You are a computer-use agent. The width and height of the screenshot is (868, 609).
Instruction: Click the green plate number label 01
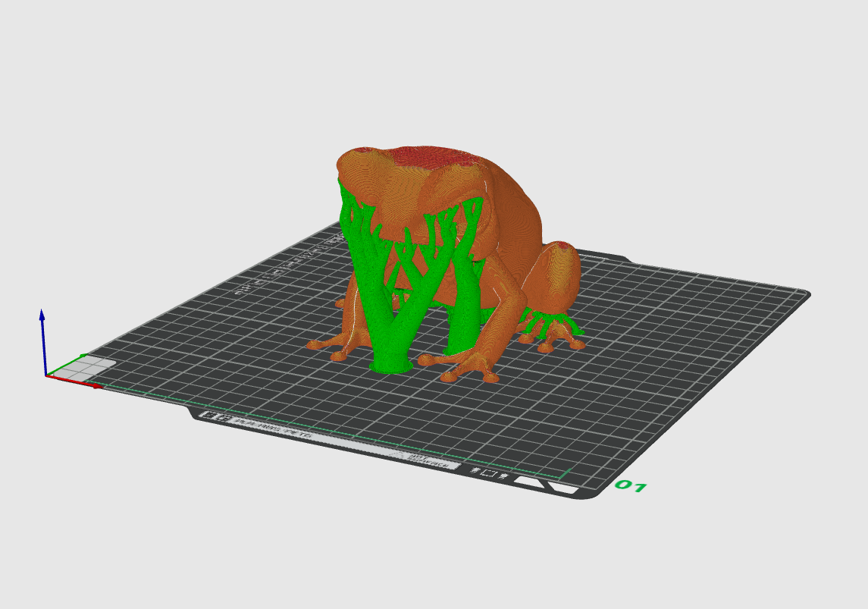pyautogui.click(x=631, y=486)
